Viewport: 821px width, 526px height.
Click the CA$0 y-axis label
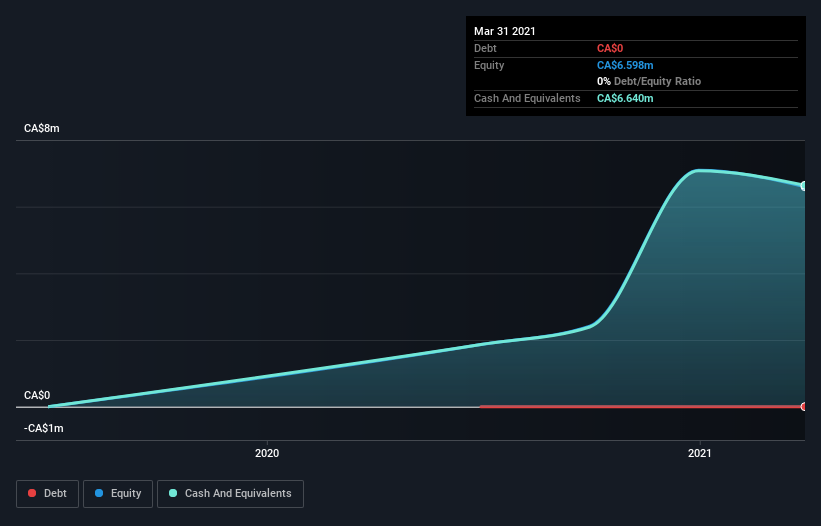coord(37,395)
